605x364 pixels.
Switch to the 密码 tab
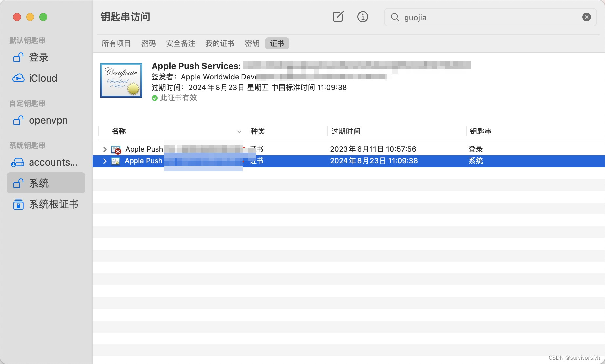(x=148, y=43)
